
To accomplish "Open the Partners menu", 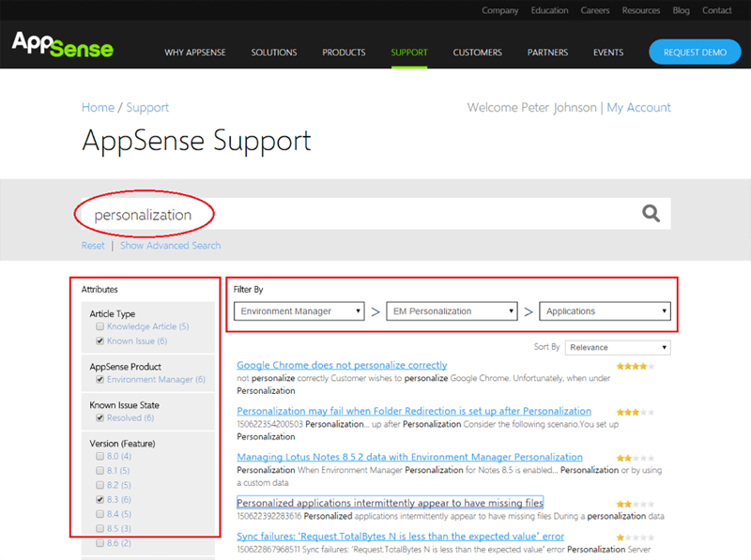I will coord(547,53).
